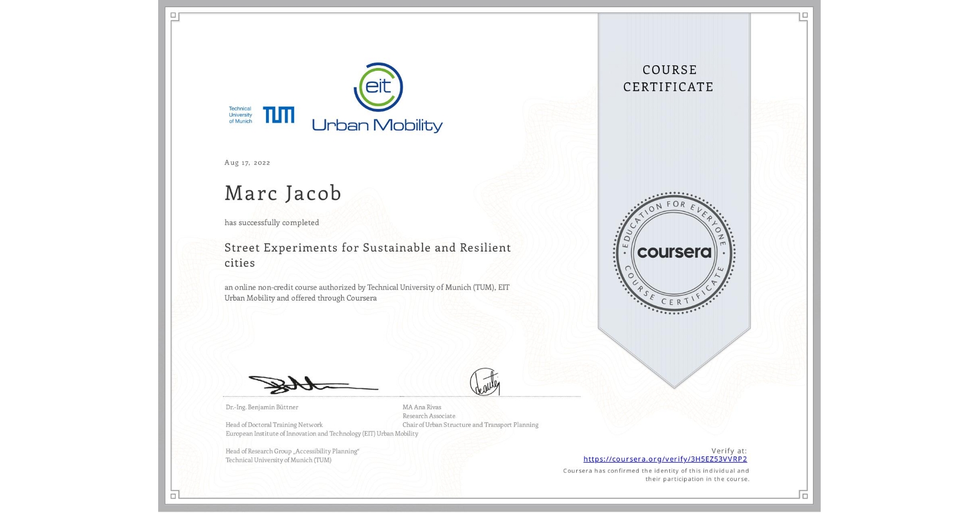
Task: Select the Technical University of Munich TUM logo
Action: pyautogui.click(x=259, y=114)
